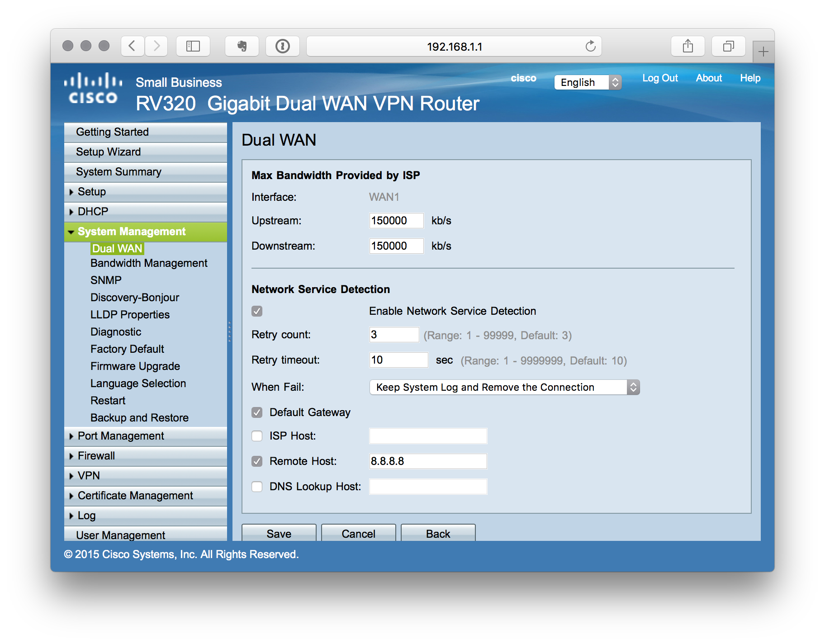825x644 pixels.
Task: Toggle the Default Gateway checkbox
Action: click(257, 412)
